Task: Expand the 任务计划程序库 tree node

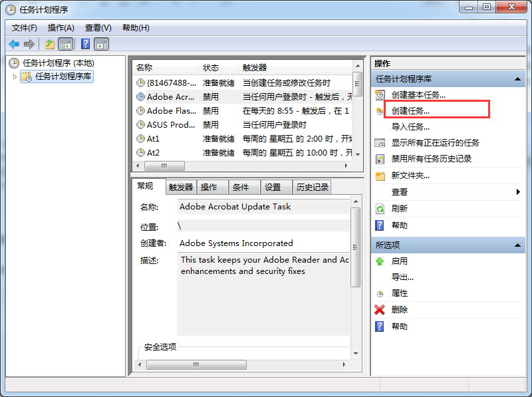Action: tap(15, 76)
